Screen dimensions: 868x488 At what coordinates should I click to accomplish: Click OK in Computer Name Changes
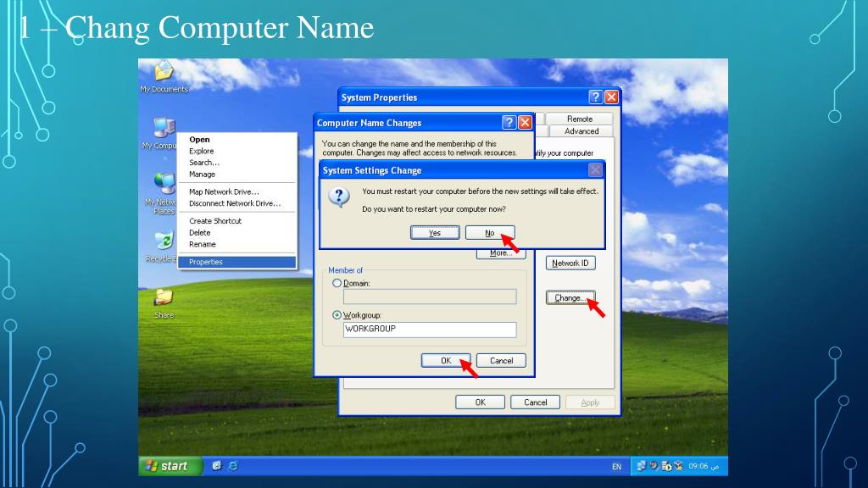pos(446,361)
